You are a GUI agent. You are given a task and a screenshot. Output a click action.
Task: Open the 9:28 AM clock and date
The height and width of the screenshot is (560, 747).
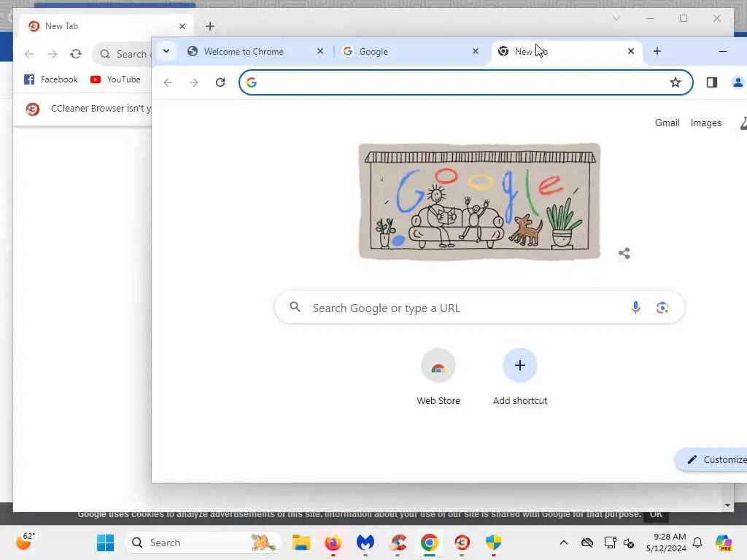(666, 542)
